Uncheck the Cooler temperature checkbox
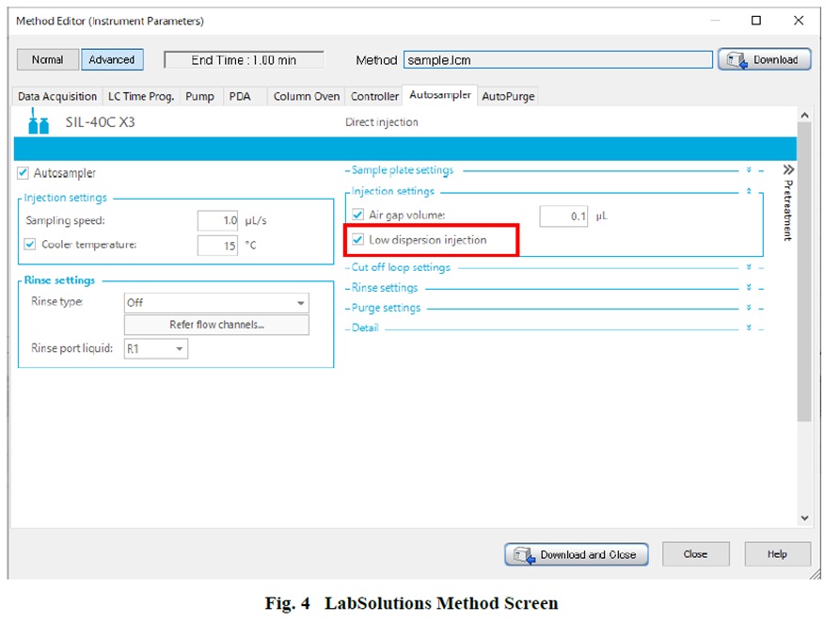Screen dimensions: 840x622 tap(30, 245)
